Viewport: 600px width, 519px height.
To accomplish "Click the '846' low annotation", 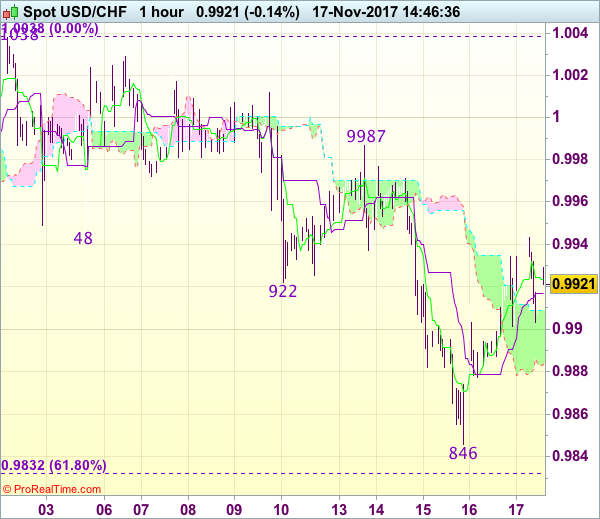I will (x=463, y=453).
